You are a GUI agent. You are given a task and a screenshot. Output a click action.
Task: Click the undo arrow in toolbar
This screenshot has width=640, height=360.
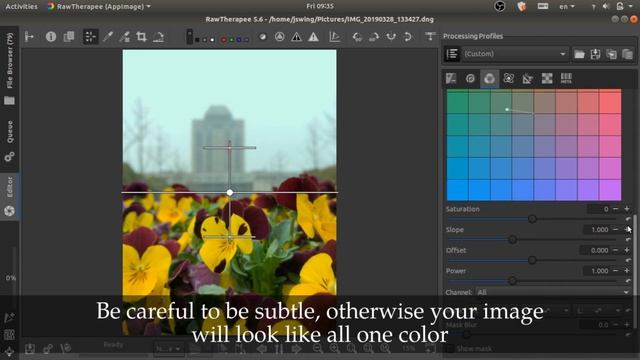tap(391, 37)
